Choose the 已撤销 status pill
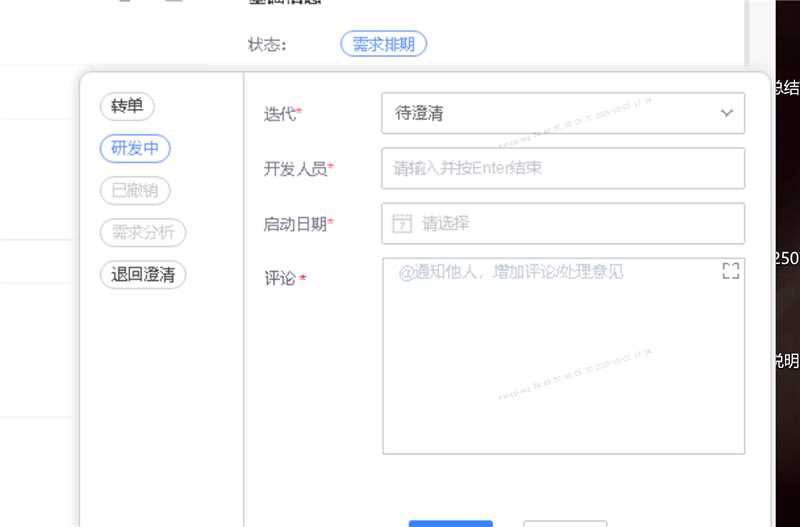The width and height of the screenshot is (800, 527). [x=135, y=190]
